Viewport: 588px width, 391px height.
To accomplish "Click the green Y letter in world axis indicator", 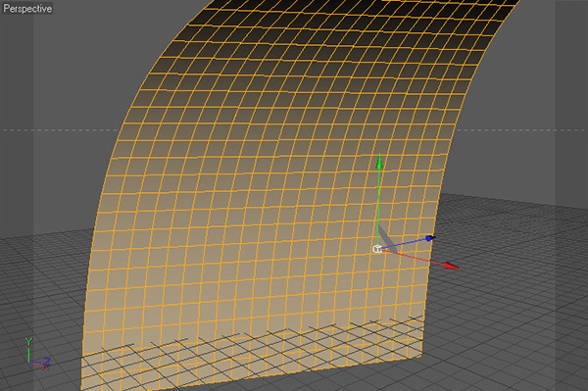I will [28, 342].
